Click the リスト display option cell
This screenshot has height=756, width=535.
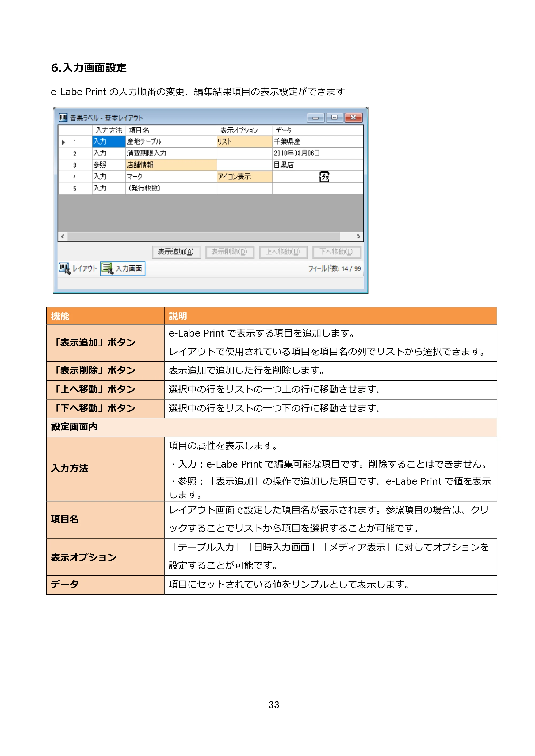pos(245,142)
